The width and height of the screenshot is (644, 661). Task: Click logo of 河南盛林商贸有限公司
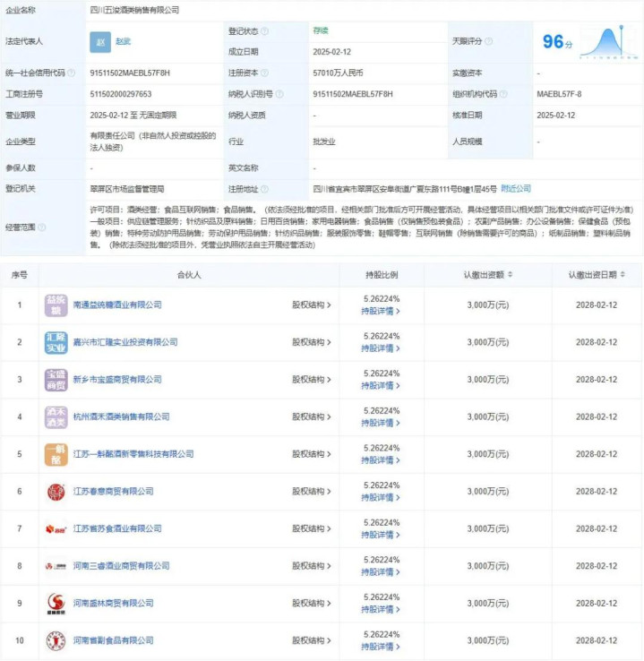(56, 604)
